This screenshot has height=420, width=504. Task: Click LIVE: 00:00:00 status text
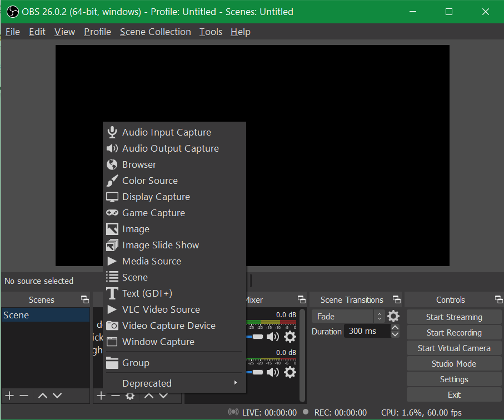pyautogui.click(x=270, y=412)
